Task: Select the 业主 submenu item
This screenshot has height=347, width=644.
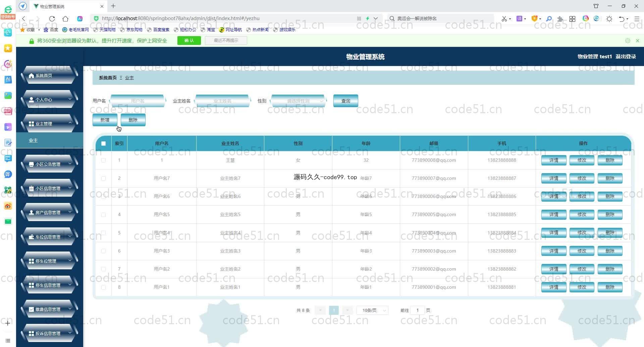Action: [50, 140]
